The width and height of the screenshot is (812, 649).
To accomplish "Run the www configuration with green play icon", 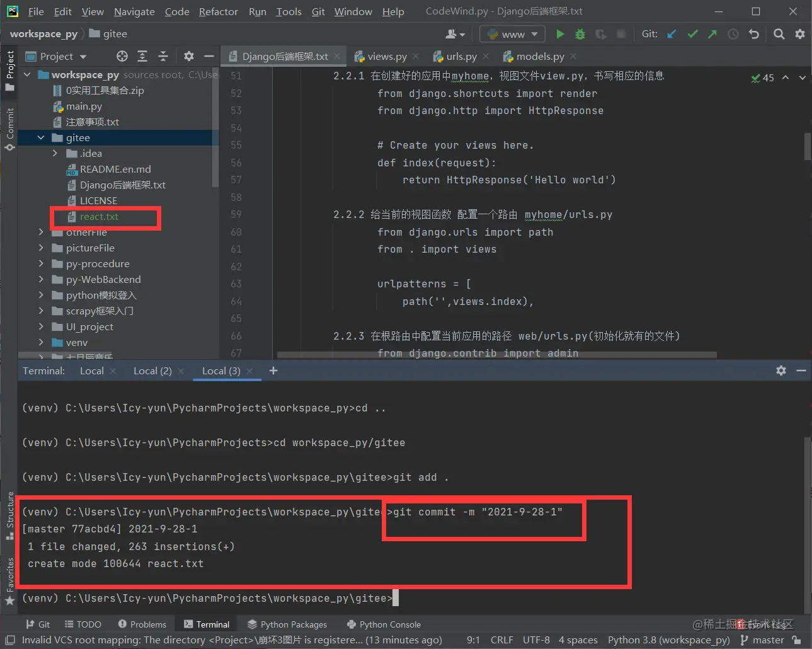I will point(560,34).
